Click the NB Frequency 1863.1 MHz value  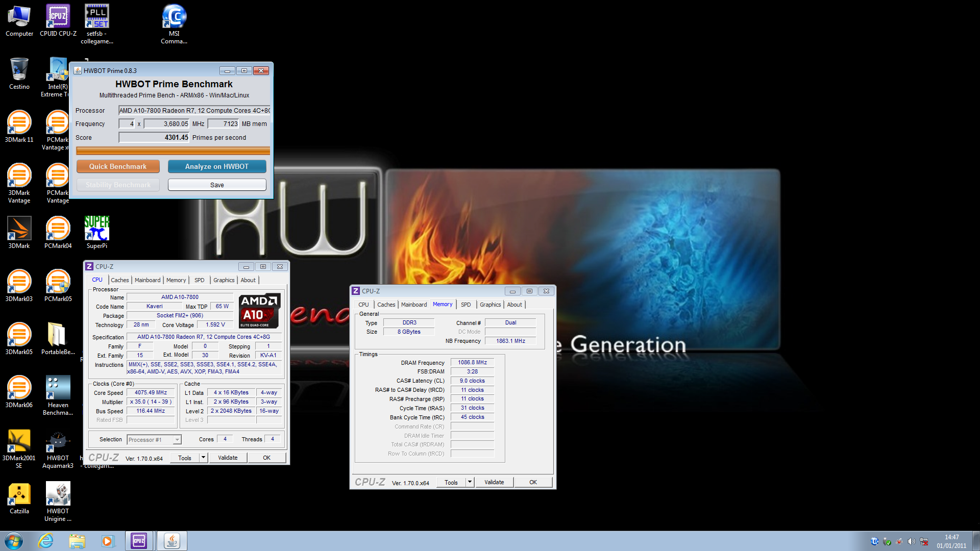pyautogui.click(x=510, y=341)
